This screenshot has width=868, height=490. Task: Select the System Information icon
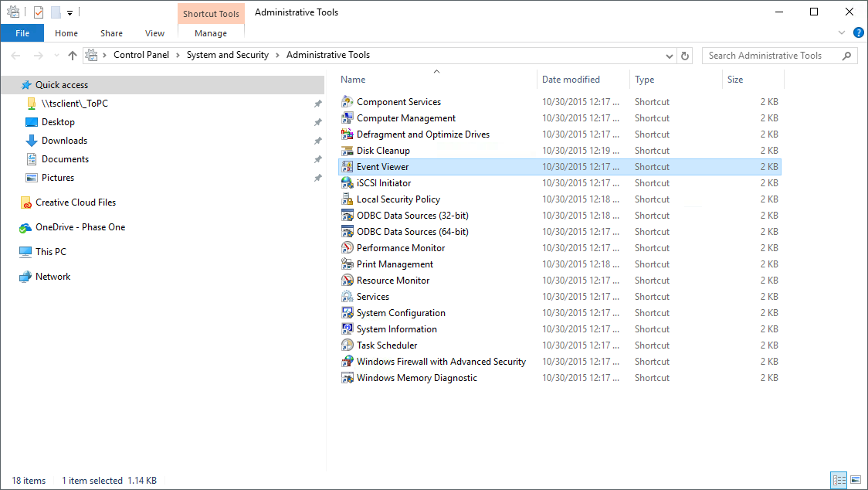tap(347, 328)
